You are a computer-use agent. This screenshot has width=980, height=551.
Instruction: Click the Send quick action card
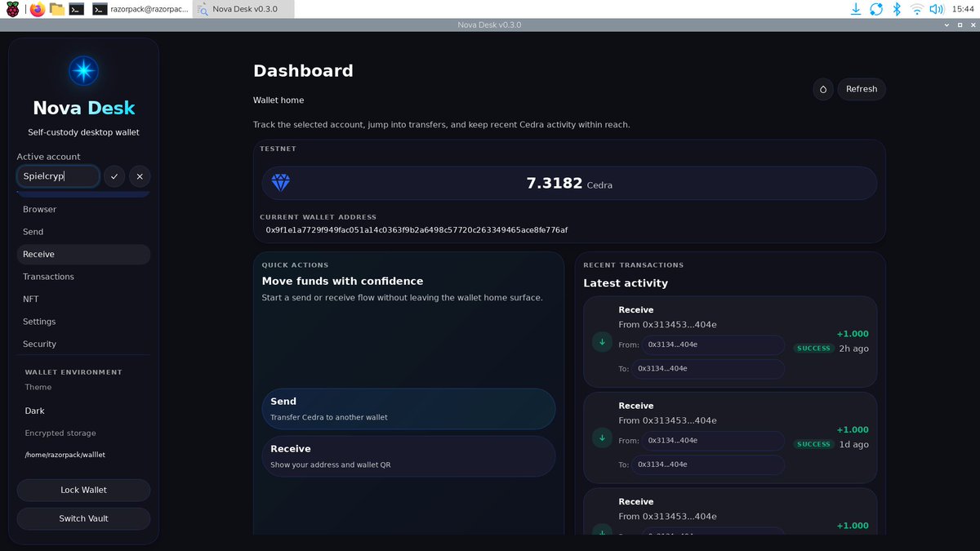coord(408,408)
